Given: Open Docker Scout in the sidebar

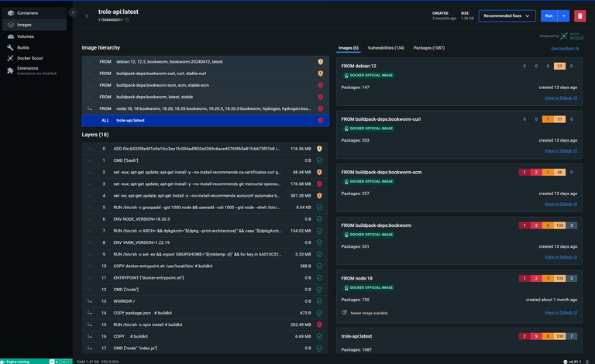Looking at the screenshot, I should 34,58.
